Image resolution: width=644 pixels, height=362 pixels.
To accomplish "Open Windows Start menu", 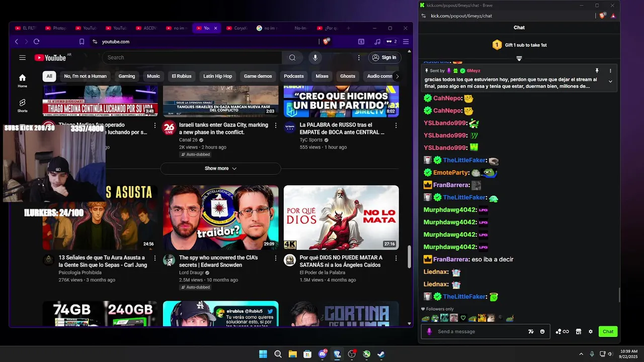I will point(263,354).
